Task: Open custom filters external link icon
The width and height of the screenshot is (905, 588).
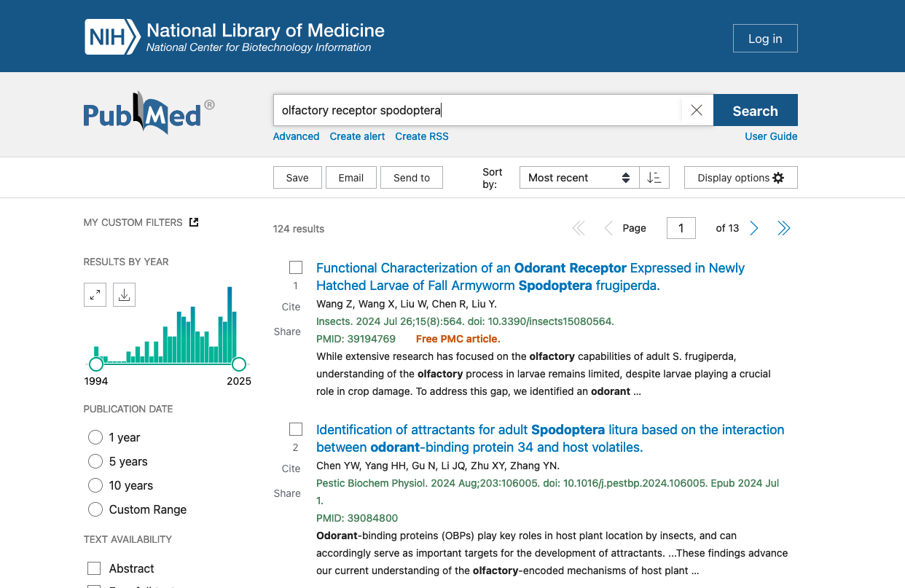Action: tap(194, 222)
